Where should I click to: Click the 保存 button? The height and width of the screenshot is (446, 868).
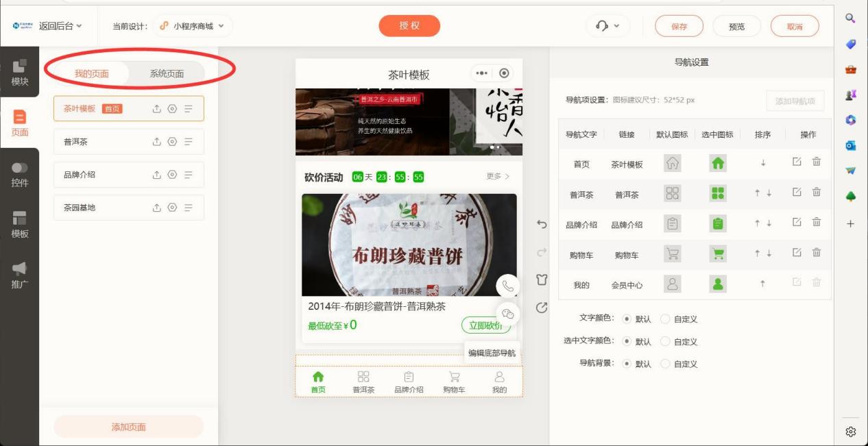[679, 26]
